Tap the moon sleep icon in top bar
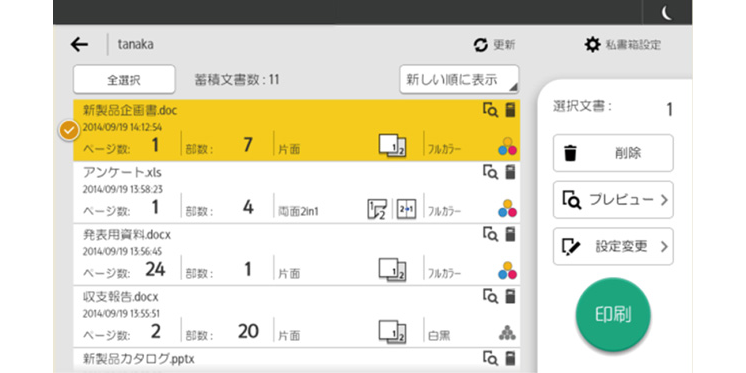 click(x=667, y=13)
